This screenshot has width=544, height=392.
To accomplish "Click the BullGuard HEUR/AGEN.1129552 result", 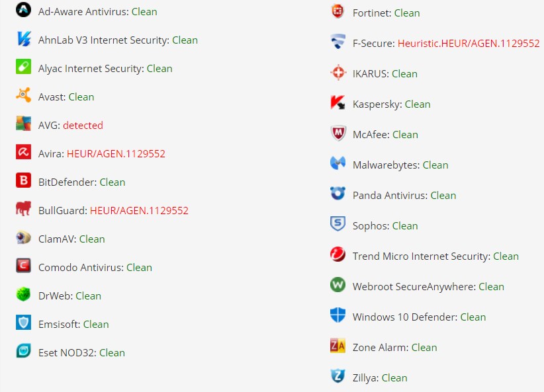I will [x=139, y=210].
